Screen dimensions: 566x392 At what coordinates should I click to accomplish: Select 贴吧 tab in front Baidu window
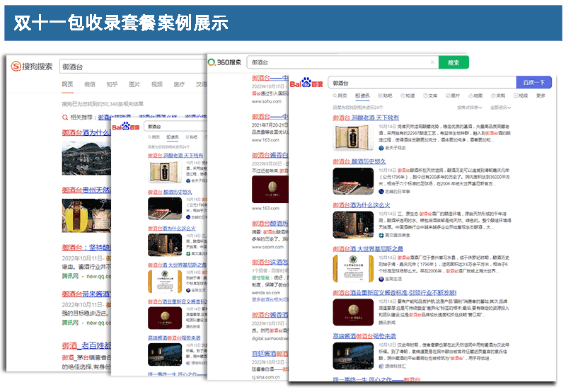[x=385, y=96]
